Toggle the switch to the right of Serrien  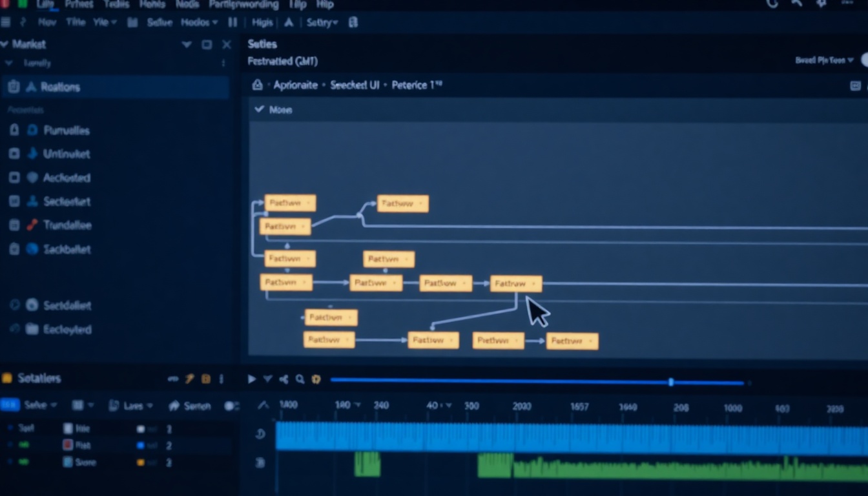(231, 406)
